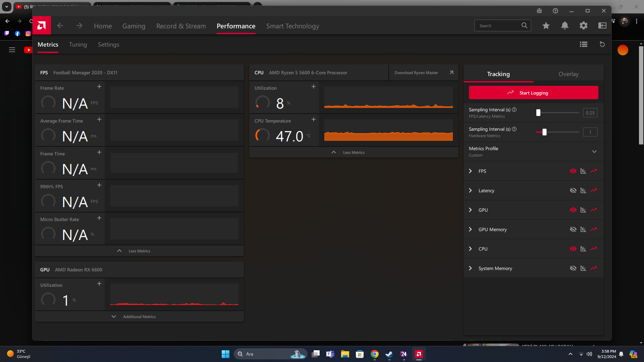This screenshot has width=644, height=362.
Task: Collapse FPS panel with Less Metrics
Action: point(139,251)
